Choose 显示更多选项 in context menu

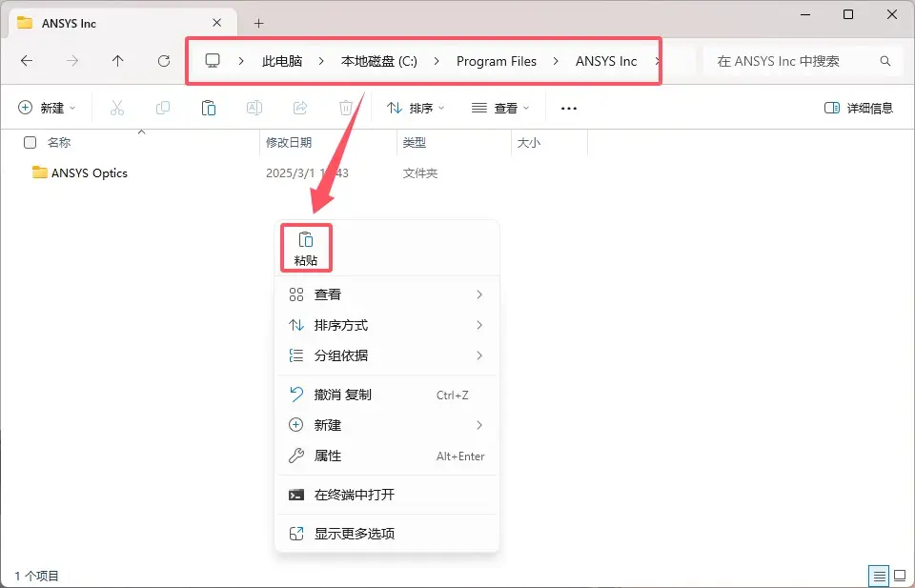point(354,533)
